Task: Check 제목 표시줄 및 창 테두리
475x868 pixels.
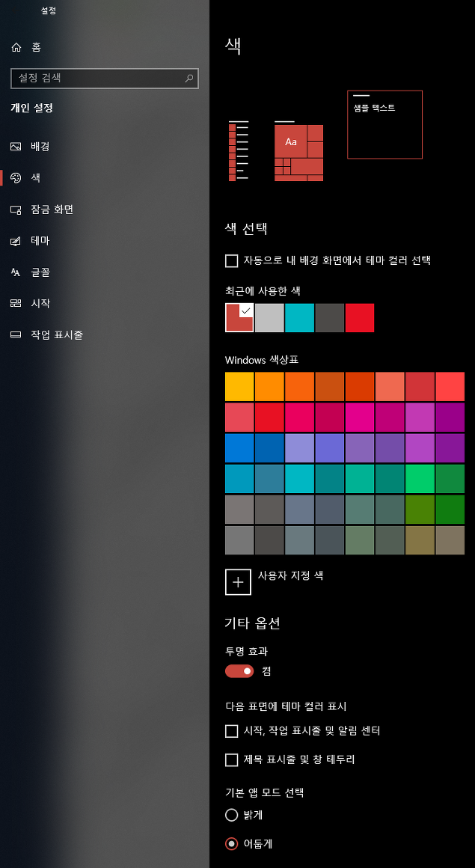Action: 231,760
